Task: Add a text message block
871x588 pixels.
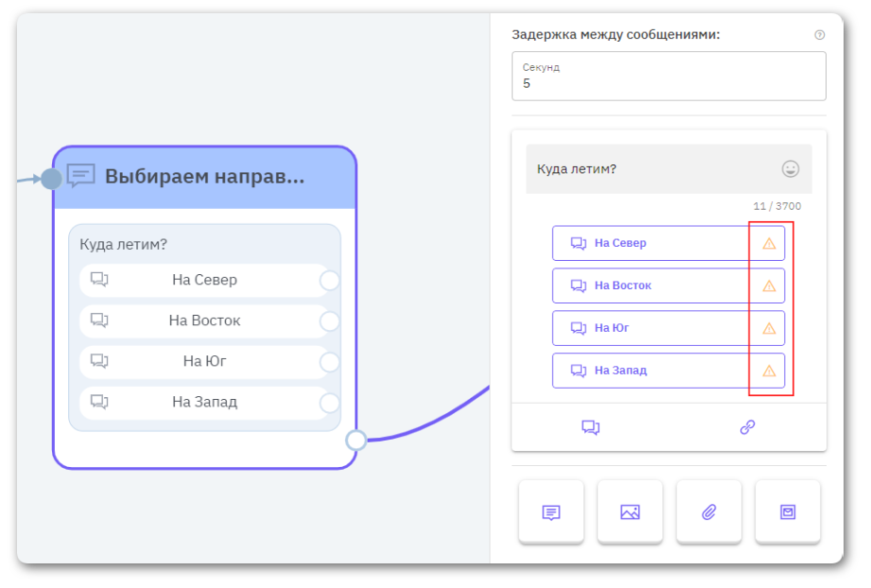Action: pos(551,512)
